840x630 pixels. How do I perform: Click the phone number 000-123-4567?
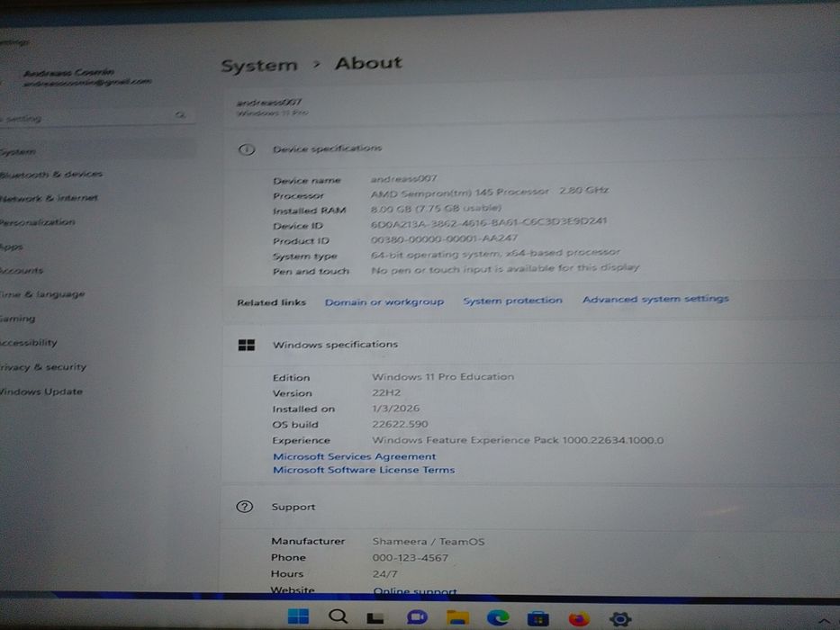[411, 558]
